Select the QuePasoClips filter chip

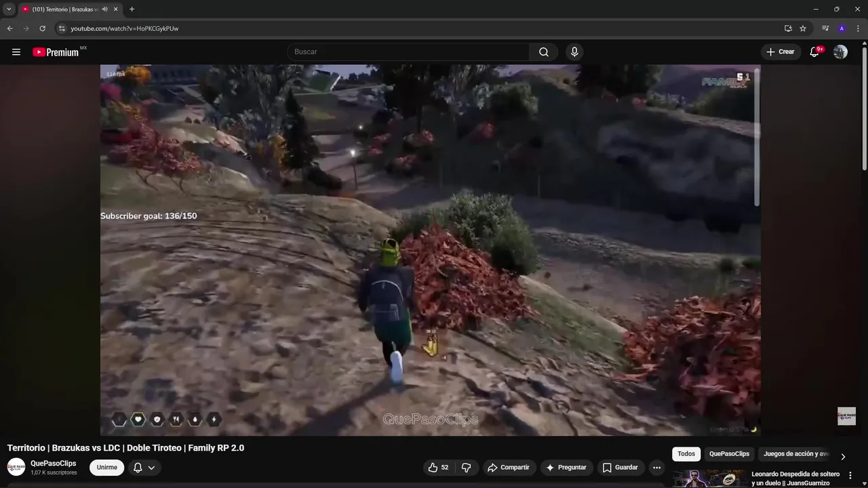730,454
